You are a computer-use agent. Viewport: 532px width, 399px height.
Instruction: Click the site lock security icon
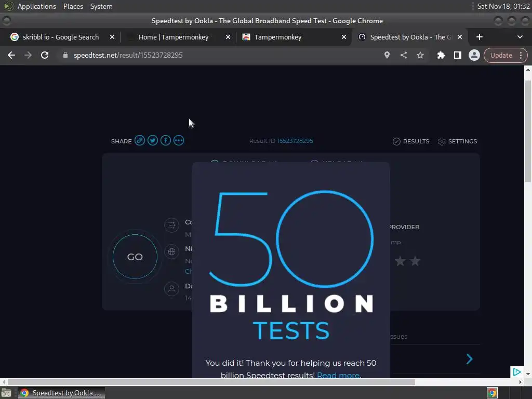click(65, 55)
